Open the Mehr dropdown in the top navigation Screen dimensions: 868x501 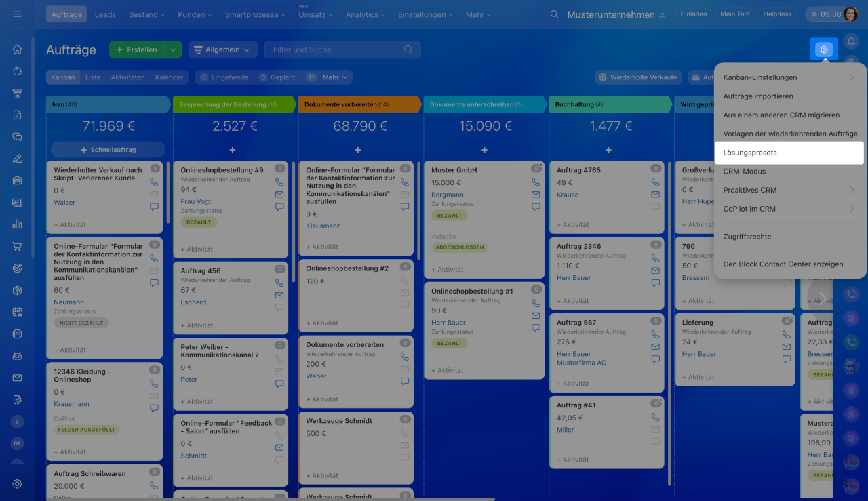(479, 14)
